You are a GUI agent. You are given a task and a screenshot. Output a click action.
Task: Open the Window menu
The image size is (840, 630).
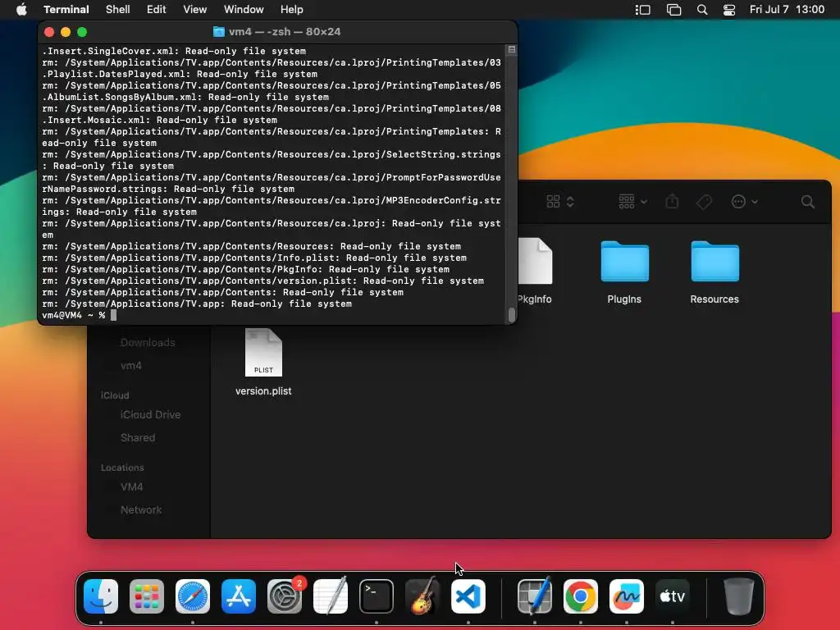click(x=244, y=10)
